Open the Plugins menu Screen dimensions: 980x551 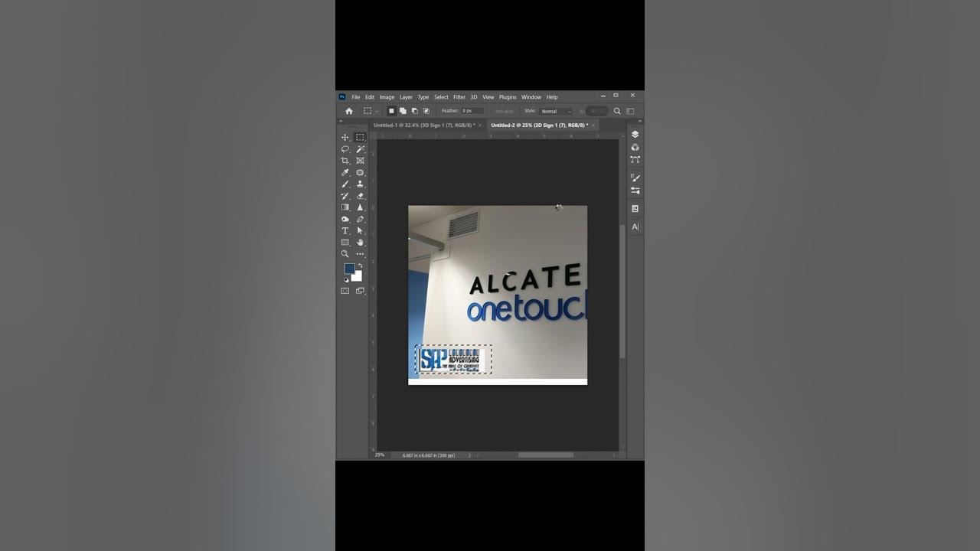point(508,97)
